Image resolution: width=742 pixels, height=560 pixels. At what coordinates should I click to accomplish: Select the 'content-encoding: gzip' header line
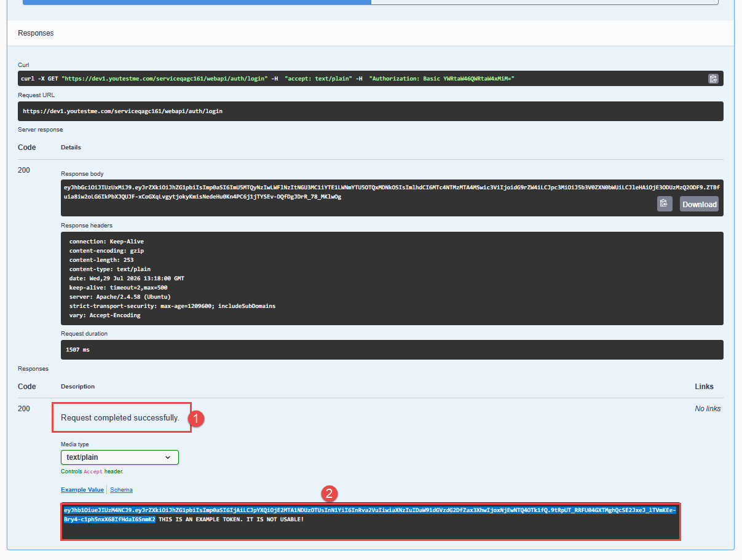tap(106, 251)
